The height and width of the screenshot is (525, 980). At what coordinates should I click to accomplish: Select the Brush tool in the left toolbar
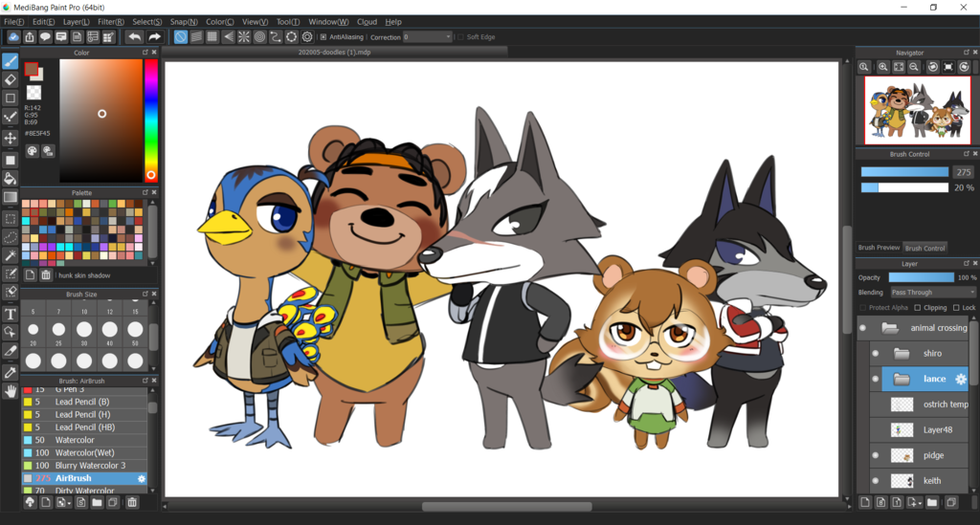click(x=10, y=60)
